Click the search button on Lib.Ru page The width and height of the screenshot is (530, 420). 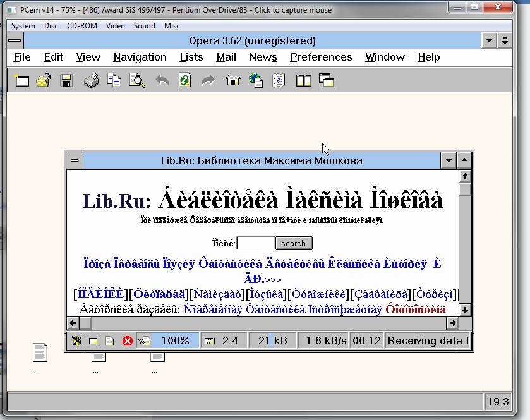[x=294, y=243]
